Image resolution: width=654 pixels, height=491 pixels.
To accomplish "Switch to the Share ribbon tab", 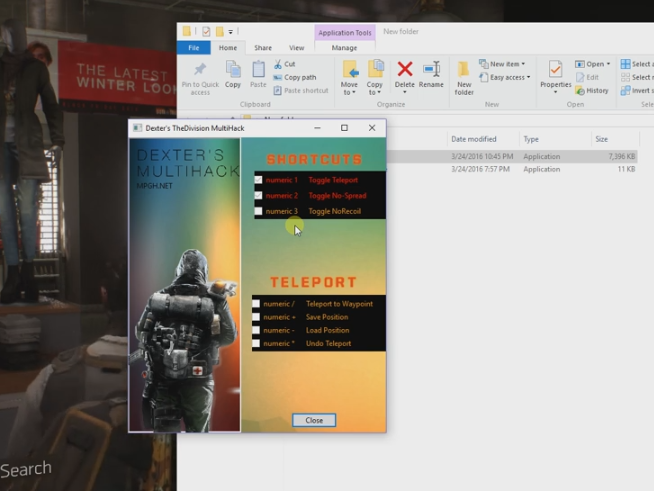I will point(263,47).
